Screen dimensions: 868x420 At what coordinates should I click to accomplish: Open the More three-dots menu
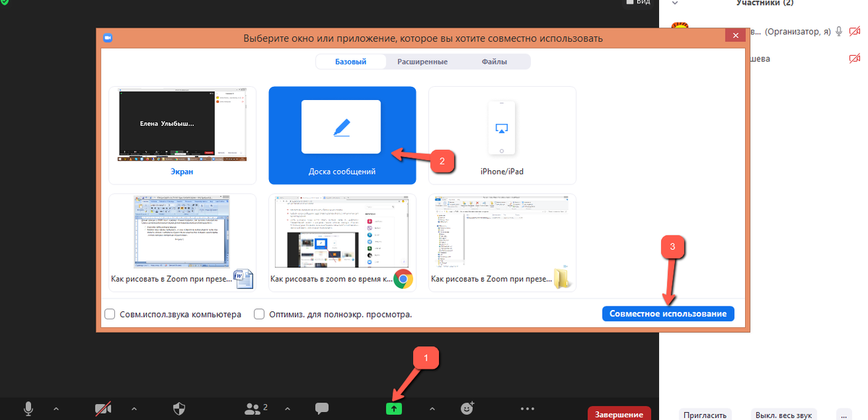[x=527, y=408]
